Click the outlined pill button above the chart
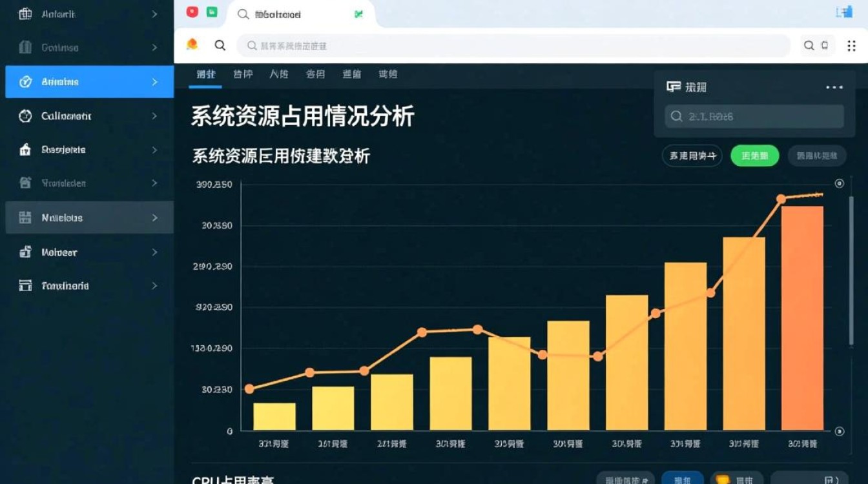The width and height of the screenshot is (868, 484). point(692,156)
